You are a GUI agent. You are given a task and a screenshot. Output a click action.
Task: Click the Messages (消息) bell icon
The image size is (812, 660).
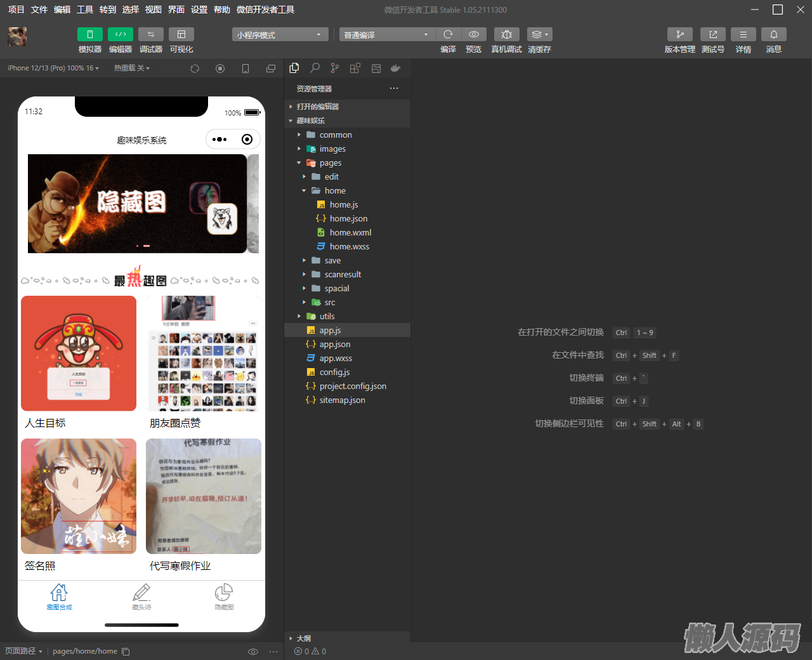pyautogui.click(x=773, y=34)
